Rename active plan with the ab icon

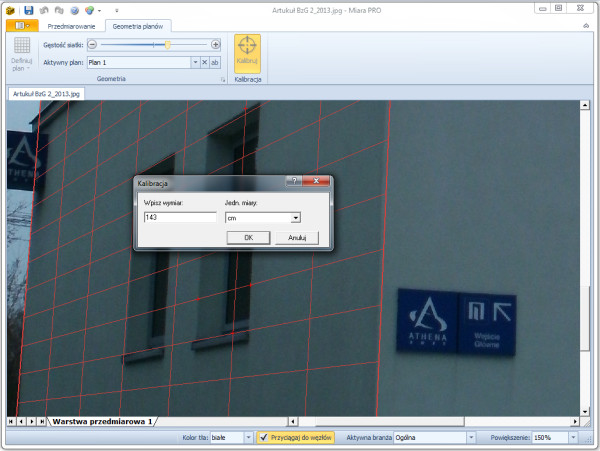[215, 62]
